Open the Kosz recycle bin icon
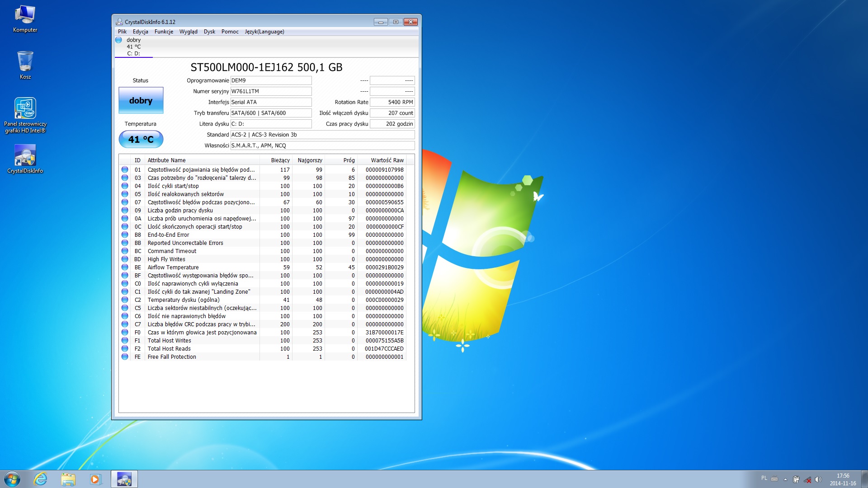The image size is (868, 488). 25,65
